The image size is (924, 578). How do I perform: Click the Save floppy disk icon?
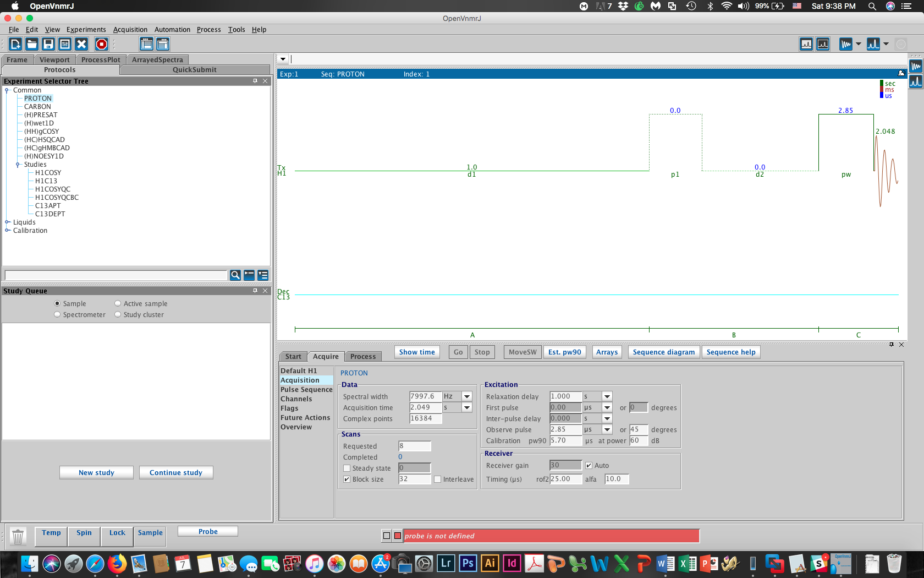[48, 44]
